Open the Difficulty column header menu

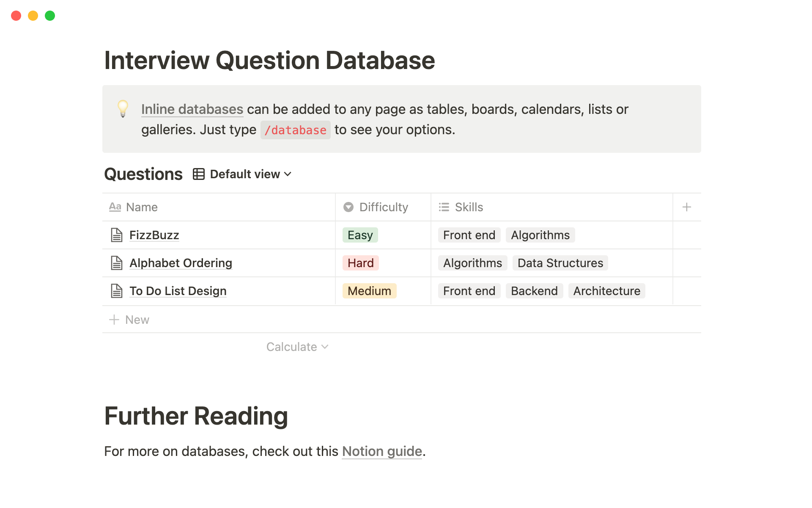click(383, 207)
